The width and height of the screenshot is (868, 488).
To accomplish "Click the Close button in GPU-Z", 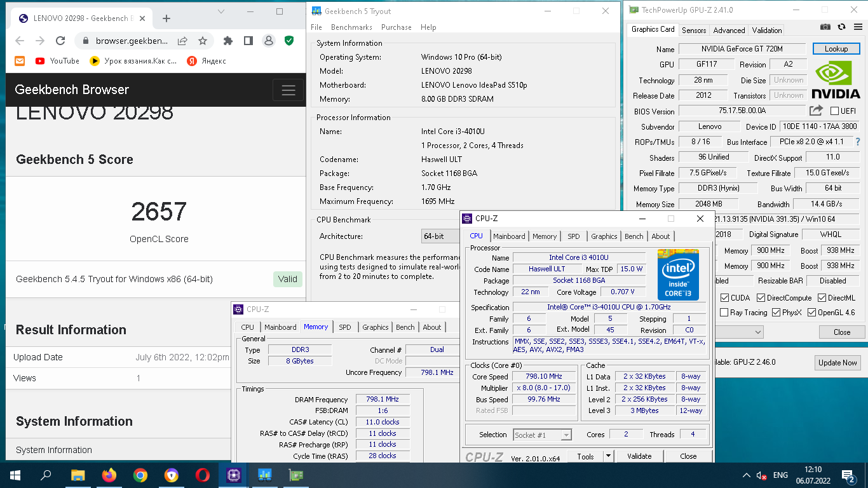I will (x=842, y=332).
